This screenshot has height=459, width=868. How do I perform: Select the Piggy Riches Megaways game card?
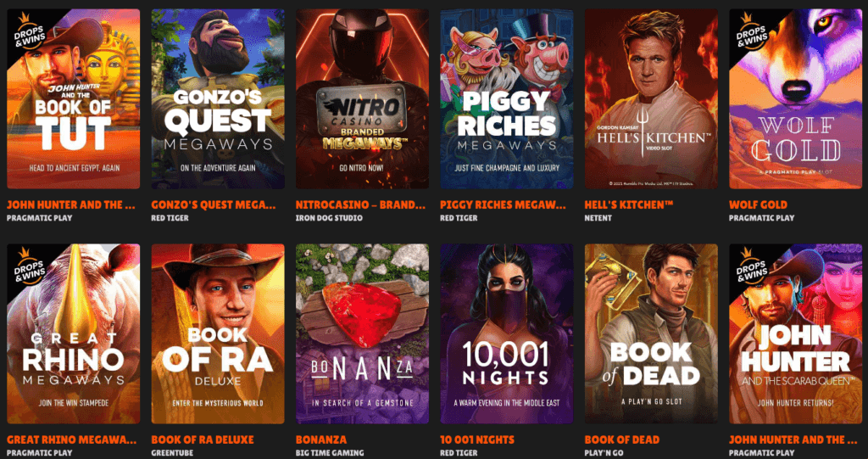[x=507, y=98]
